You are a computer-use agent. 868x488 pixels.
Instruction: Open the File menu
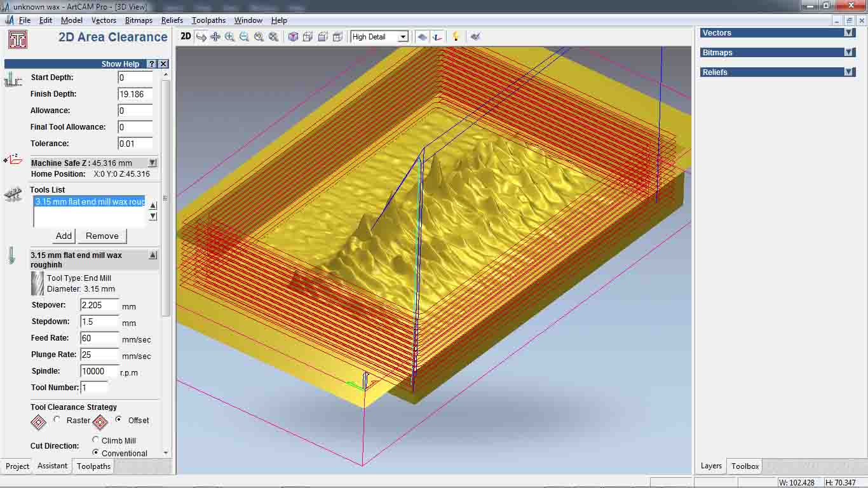(24, 20)
